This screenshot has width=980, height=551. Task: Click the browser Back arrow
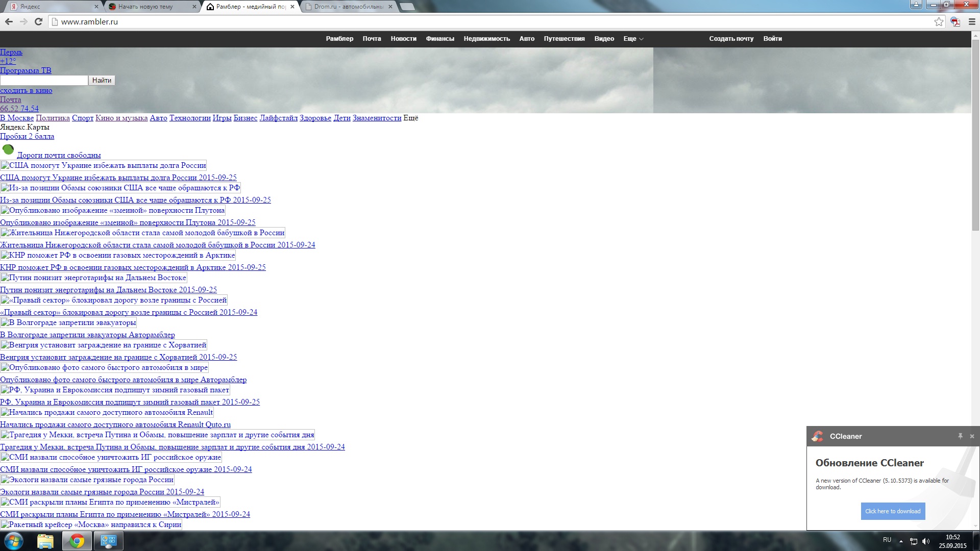coord(9,21)
